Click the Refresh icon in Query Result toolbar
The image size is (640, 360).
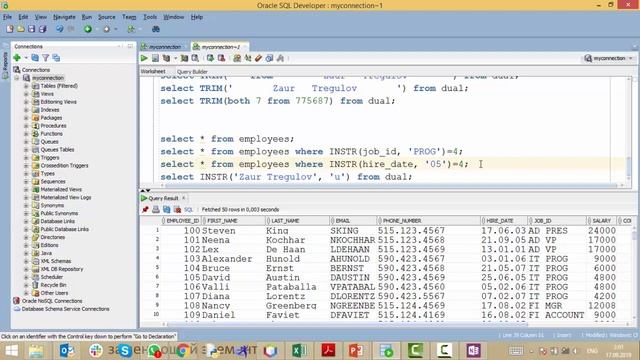coord(167,209)
